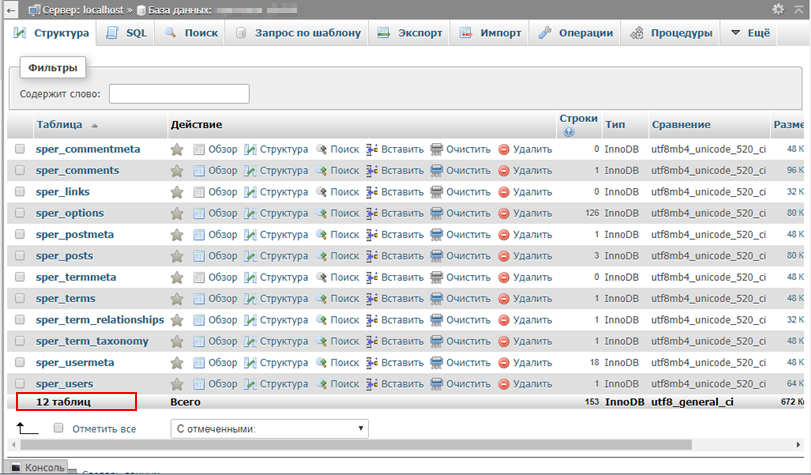Click the insert icon in sper_termmeta row

pos(372,277)
